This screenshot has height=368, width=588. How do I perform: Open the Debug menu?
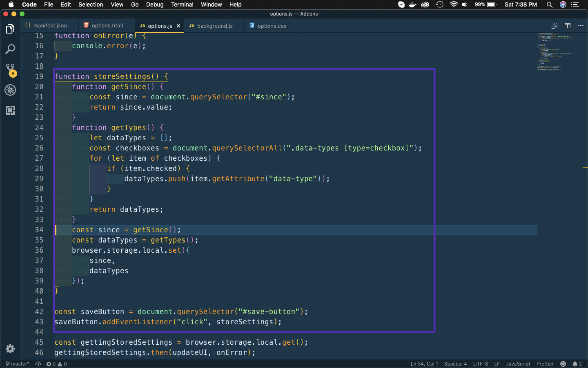tap(155, 4)
